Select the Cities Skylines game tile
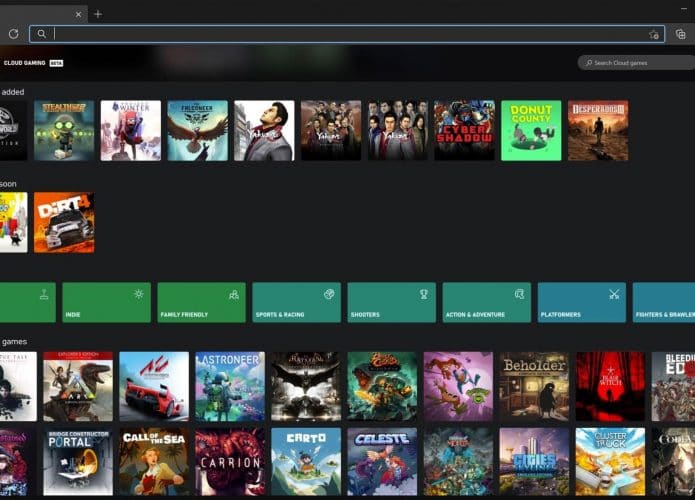Viewport: 695px width, 500px height. coord(535,461)
